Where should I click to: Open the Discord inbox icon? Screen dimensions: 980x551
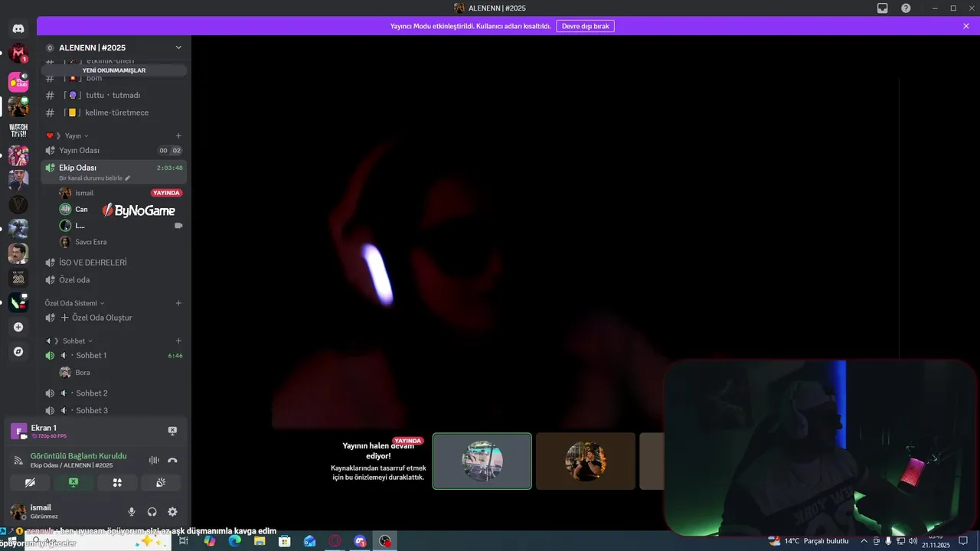tap(883, 8)
